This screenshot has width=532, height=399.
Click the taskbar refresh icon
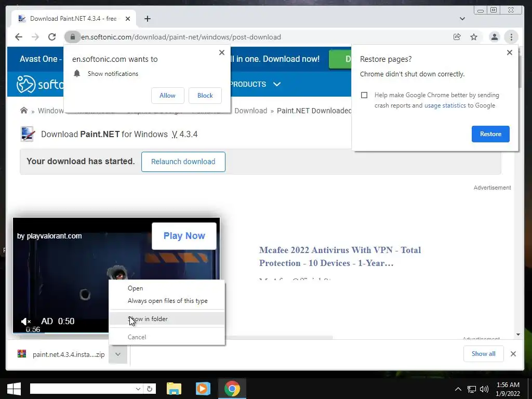(150, 389)
